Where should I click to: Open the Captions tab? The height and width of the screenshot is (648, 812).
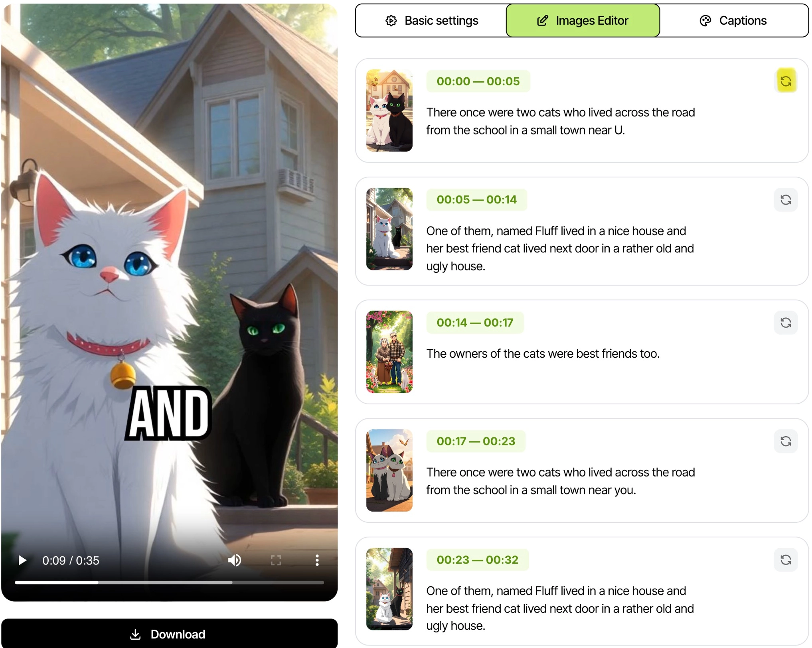(x=733, y=21)
